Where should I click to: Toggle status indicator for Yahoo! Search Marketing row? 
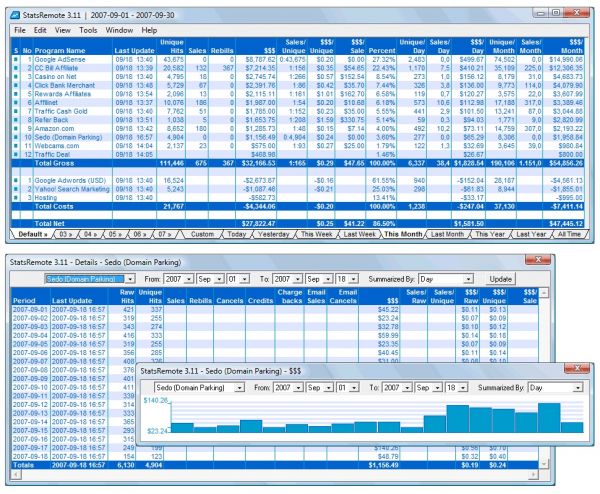coord(16,189)
